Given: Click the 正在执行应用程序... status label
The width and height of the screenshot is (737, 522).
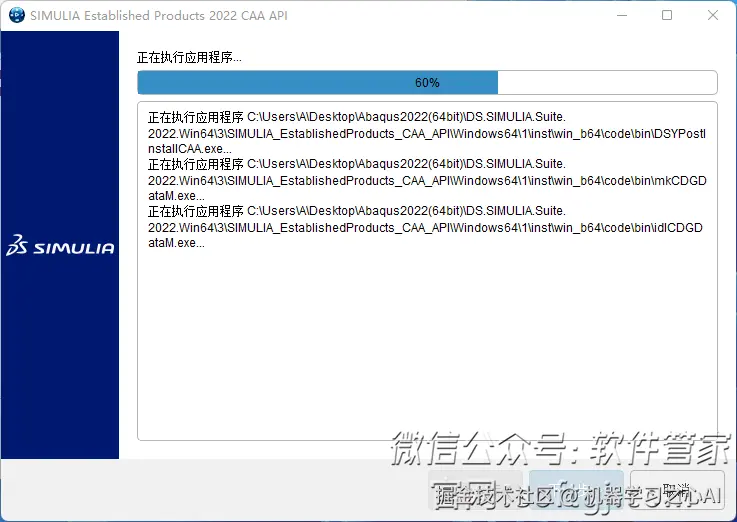Looking at the screenshot, I should tap(189, 57).
